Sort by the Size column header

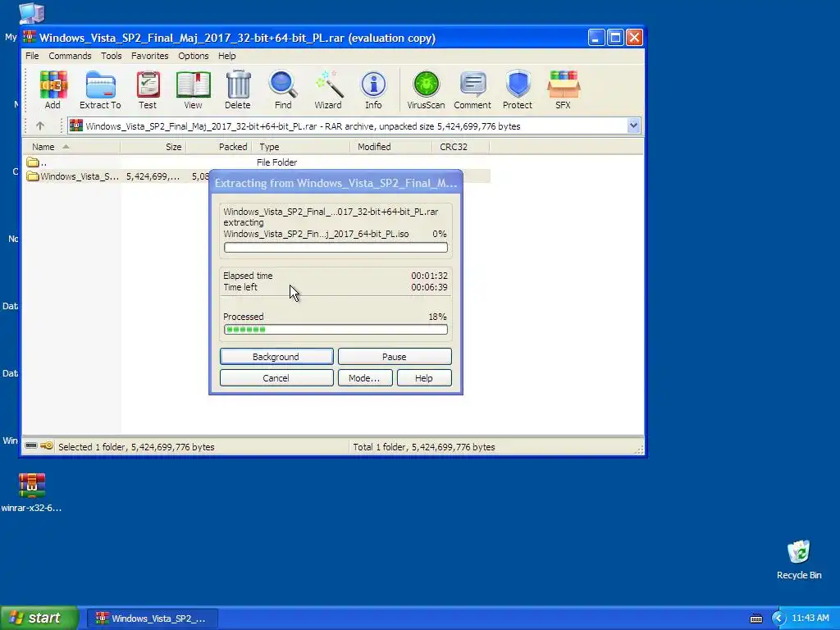(x=153, y=147)
